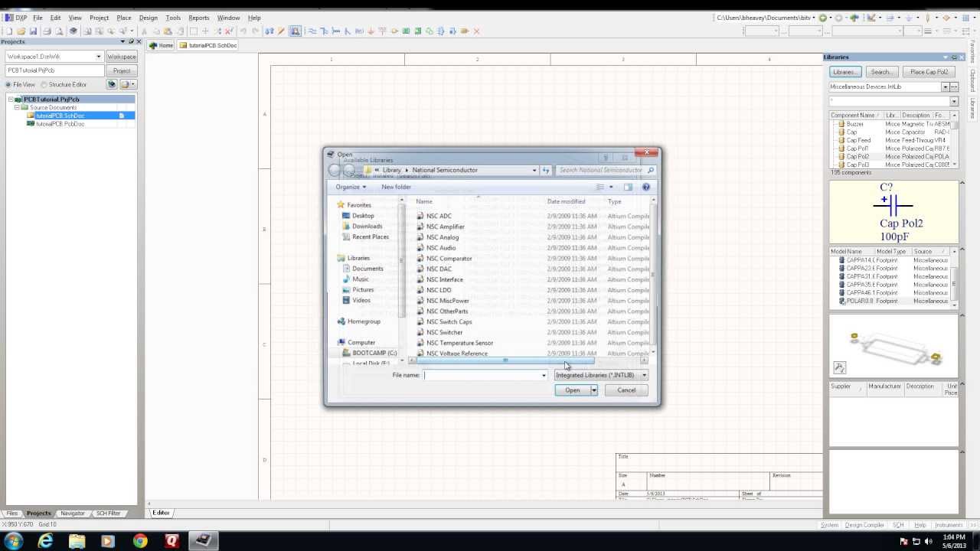Open the Reports menu
Image resolution: width=980 pixels, height=551 pixels.
tap(199, 18)
